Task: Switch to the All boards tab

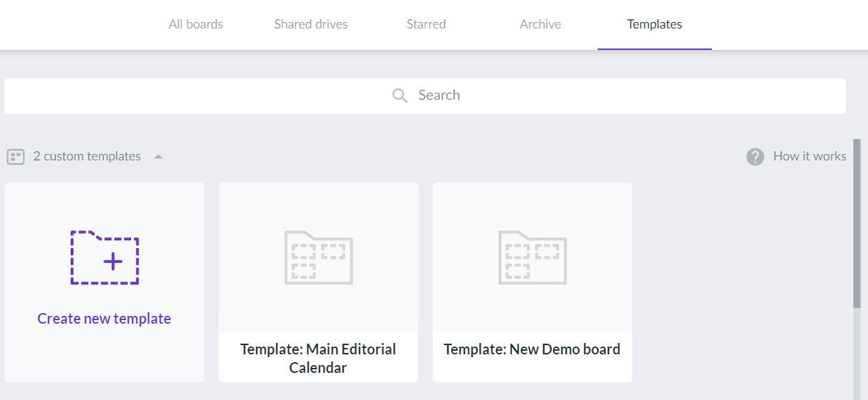Action: pos(195,24)
